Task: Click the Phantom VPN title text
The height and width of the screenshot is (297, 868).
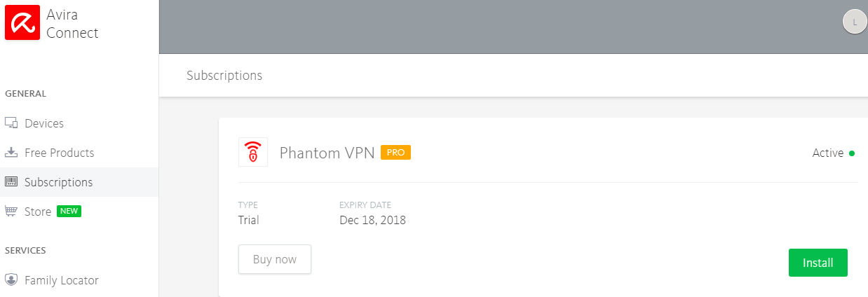Action: pyautogui.click(x=327, y=153)
